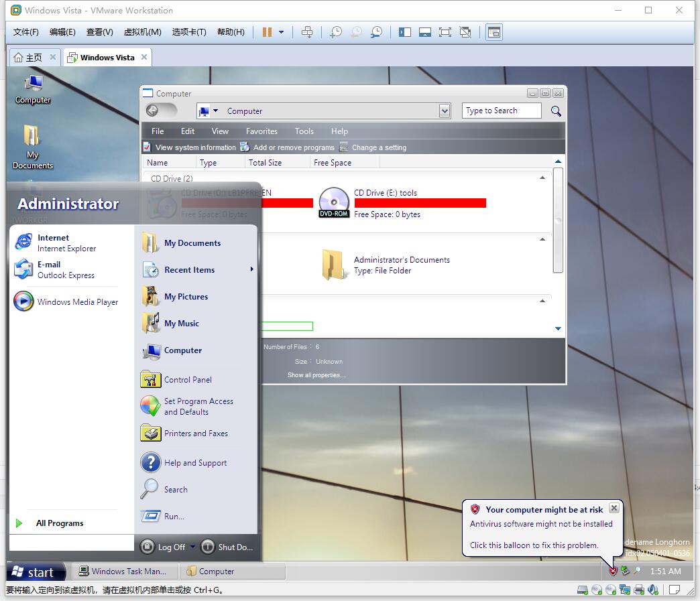This screenshot has height=601, width=700.
Task: Click View system information
Action: 189,147
